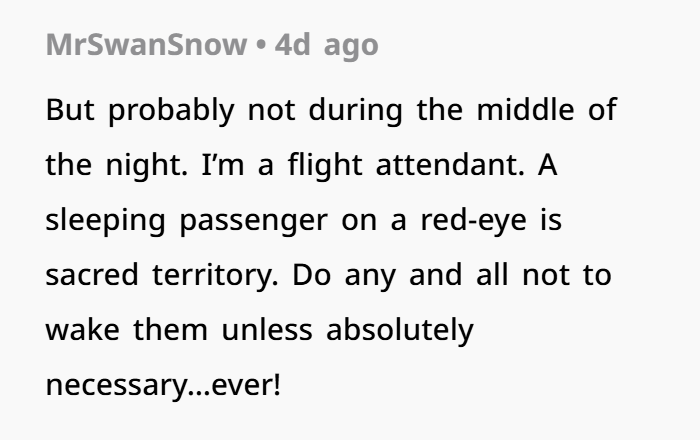
Task: Click the phrase 'sacred territory.'
Action: click(162, 275)
